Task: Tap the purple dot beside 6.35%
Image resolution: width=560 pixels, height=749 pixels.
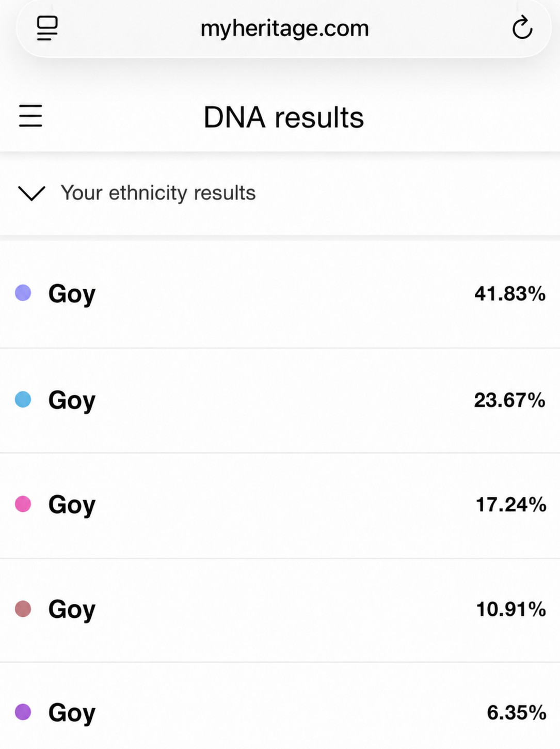Action: [23, 712]
